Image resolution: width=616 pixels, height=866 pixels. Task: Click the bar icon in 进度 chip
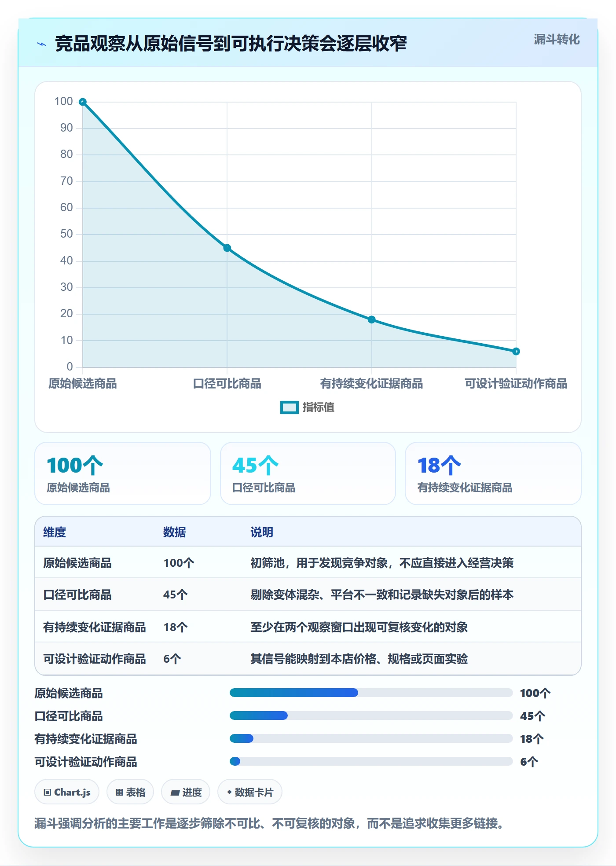pos(175,793)
